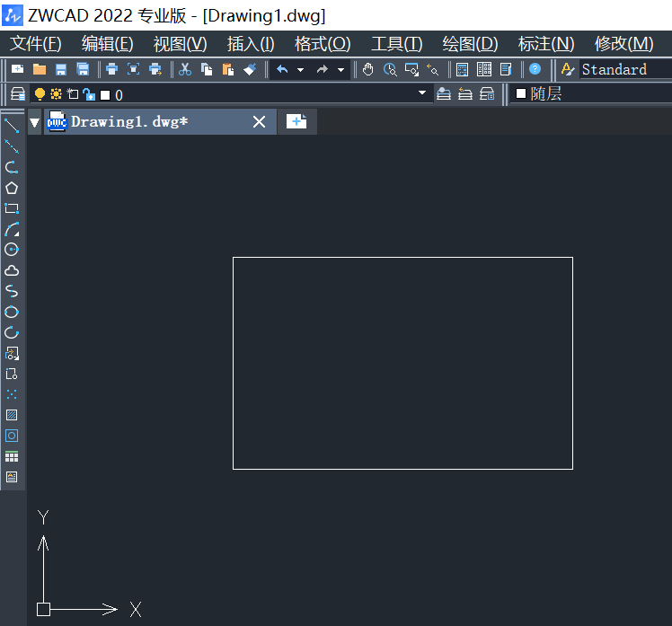Open the 文件(F) File menu
The image size is (672, 626).
36,44
